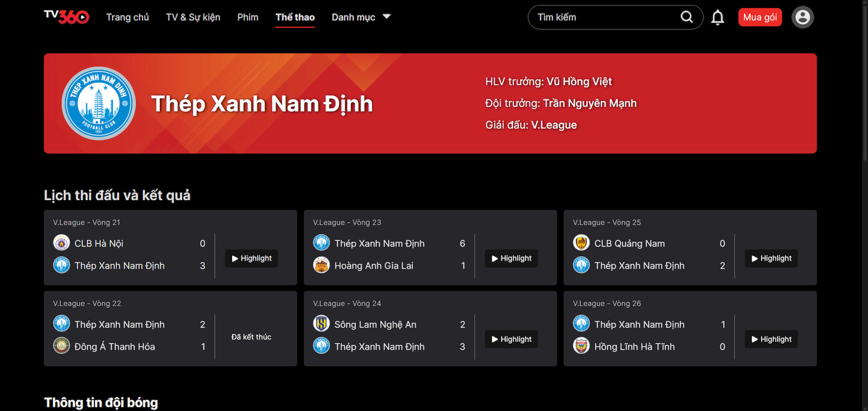Play Highlight for Vòng 25 match
The image size is (868, 411).
pyautogui.click(x=771, y=258)
